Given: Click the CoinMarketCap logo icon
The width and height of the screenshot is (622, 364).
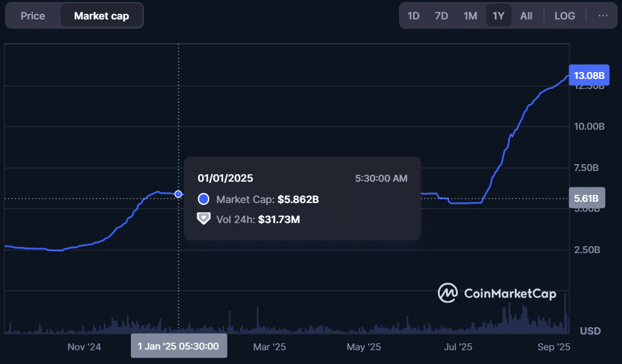Looking at the screenshot, I should pos(447,293).
